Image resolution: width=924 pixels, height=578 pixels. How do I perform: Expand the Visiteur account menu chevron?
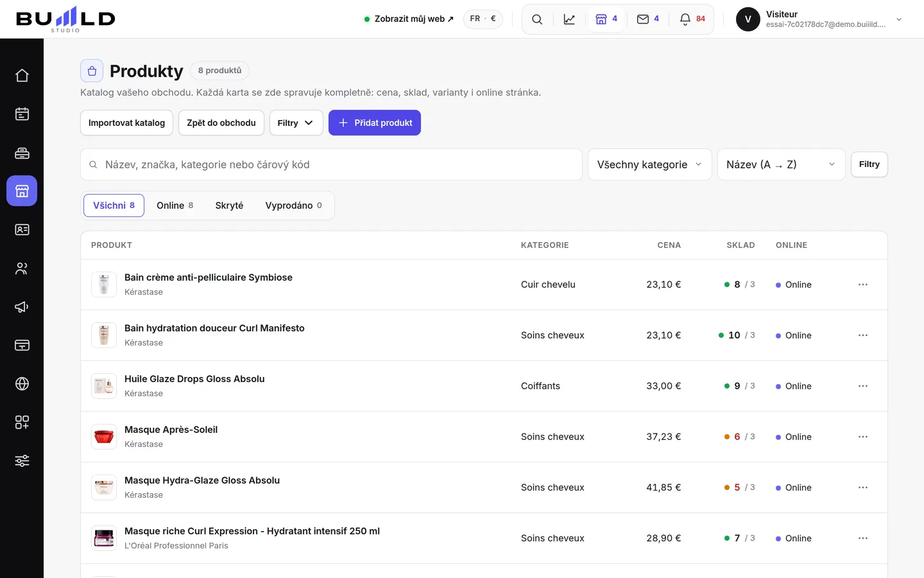click(899, 19)
